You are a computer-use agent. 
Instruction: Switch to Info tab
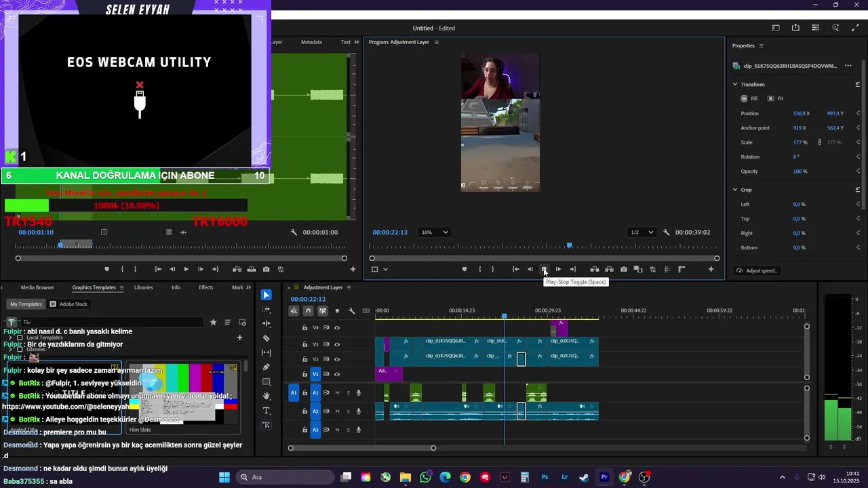(176, 287)
